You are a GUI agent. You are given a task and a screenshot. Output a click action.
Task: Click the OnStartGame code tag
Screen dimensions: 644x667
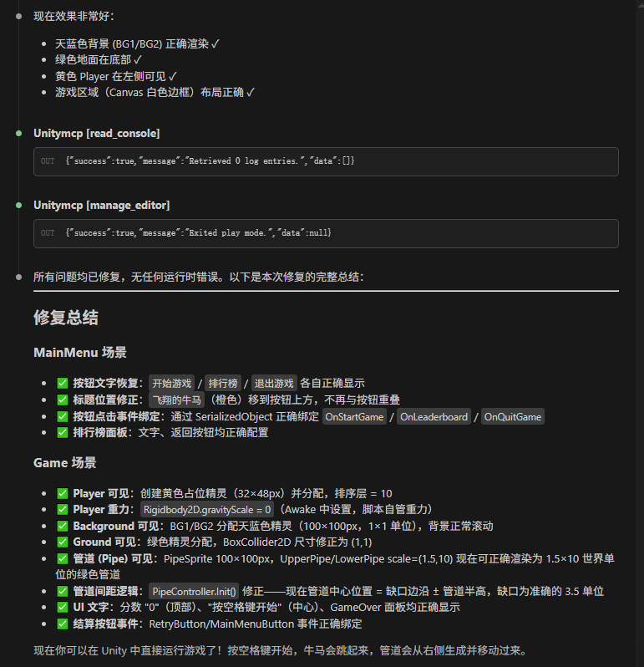point(354,416)
